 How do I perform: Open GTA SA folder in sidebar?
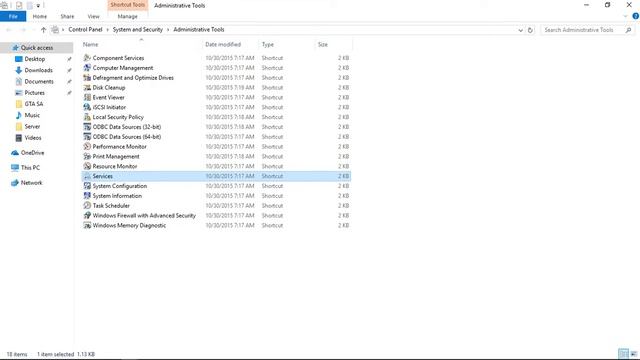coord(33,104)
